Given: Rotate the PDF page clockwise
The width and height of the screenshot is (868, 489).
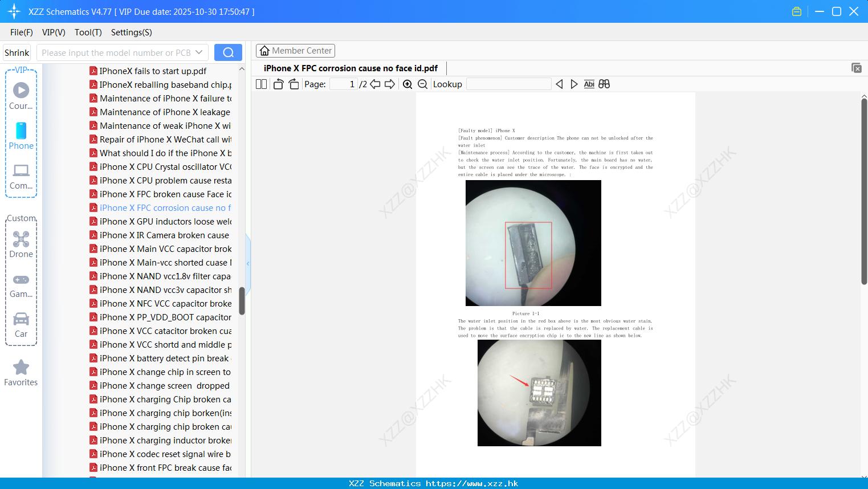Looking at the screenshot, I should click(294, 84).
